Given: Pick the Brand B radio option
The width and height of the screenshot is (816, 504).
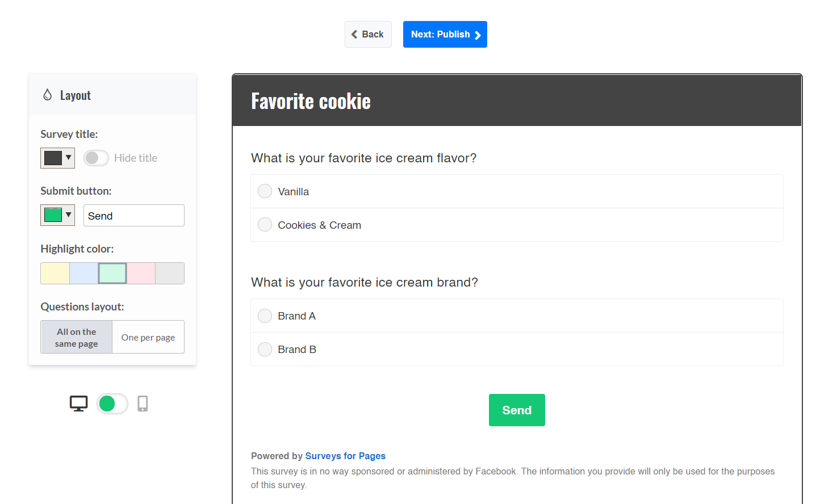Looking at the screenshot, I should 265,349.
